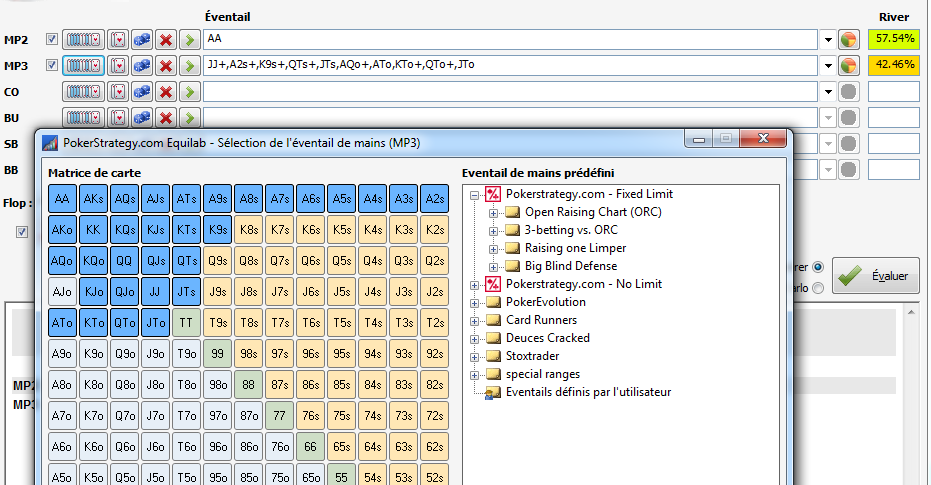Screen dimensions: 931x485
Task: Toggle the TT cell in card matrix
Action: point(186,322)
